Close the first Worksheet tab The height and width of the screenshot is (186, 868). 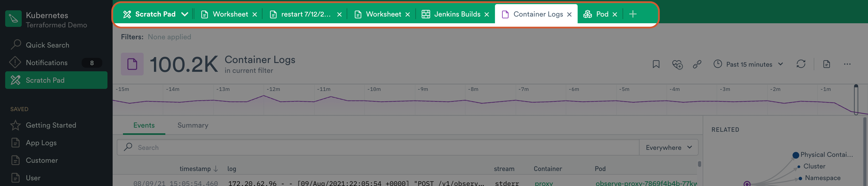tap(255, 14)
